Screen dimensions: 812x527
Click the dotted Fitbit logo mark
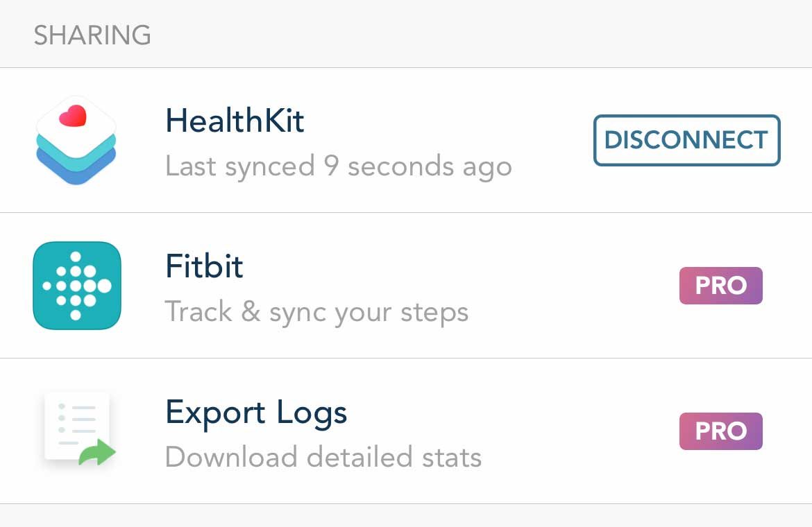[x=76, y=284]
